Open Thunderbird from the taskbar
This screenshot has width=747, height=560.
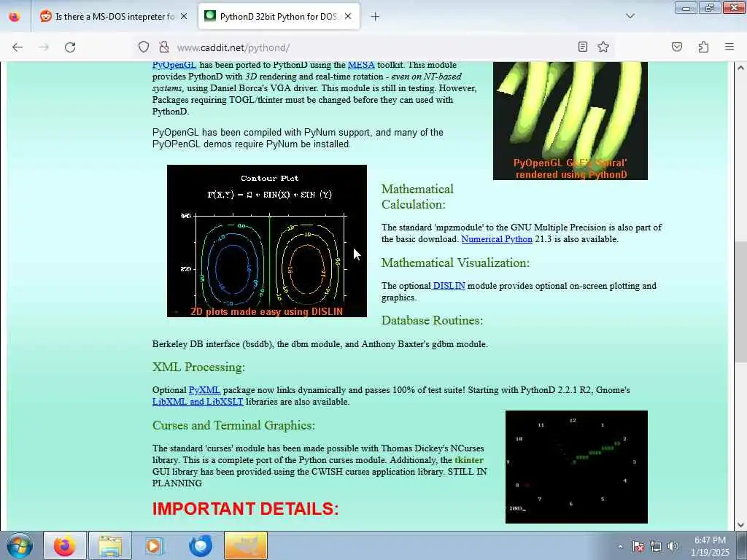tap(201, 545)
